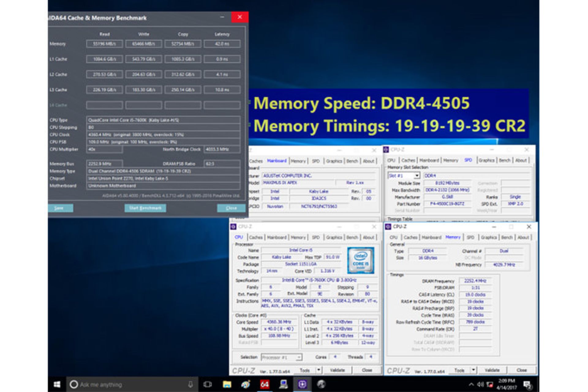The image size is (588, 392).
Task: Select Graphics tab in CPU-Z Mainboard window
Action: pyautogui.click(x=334, y=161)
